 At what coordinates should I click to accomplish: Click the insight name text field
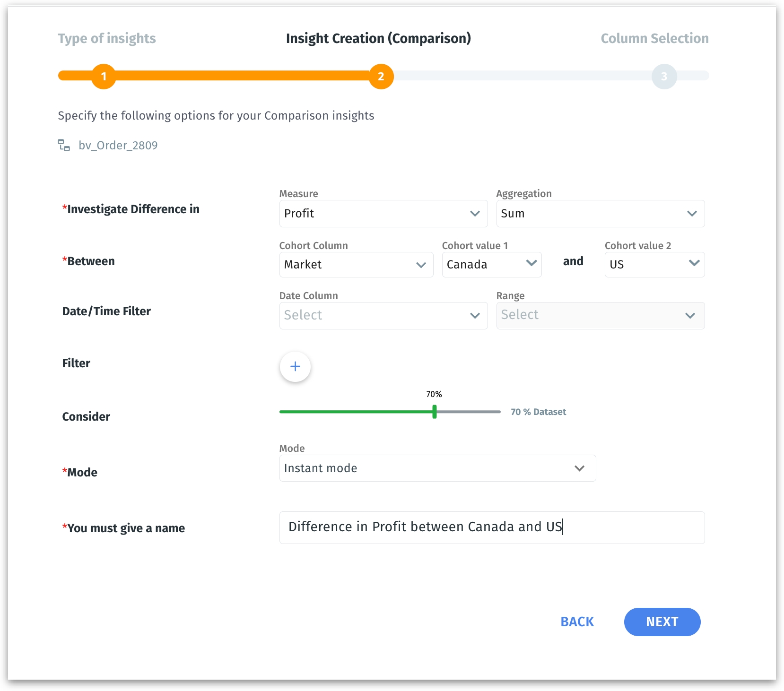point(491,527)
